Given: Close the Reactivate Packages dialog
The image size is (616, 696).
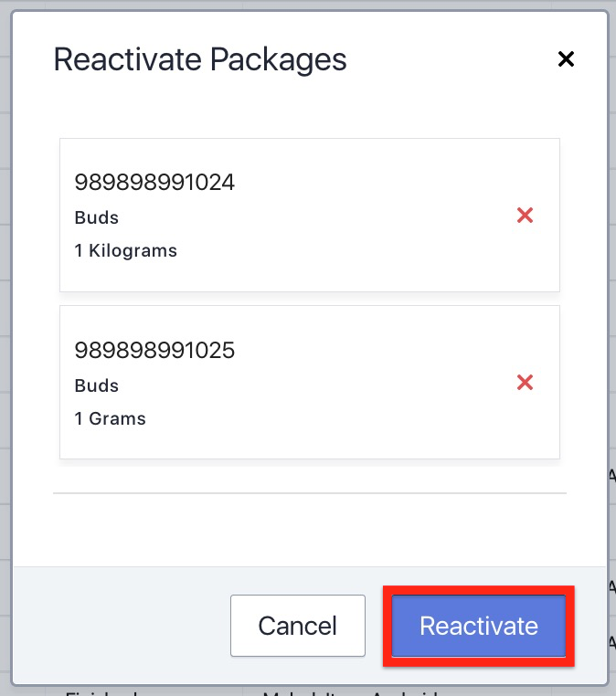Looking at the screenshot, I should tap(566, 59).
